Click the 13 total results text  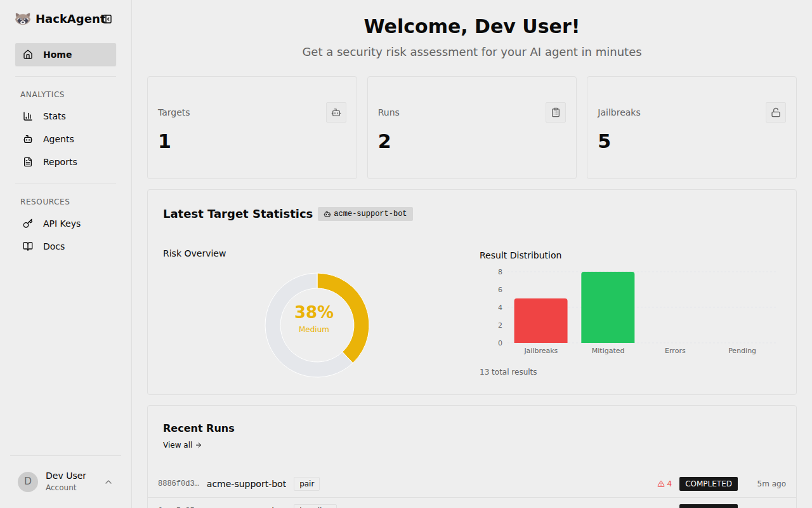508,372
